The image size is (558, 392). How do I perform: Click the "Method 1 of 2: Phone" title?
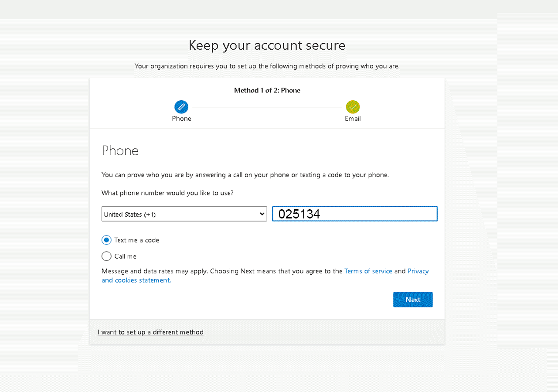point(267,91)
